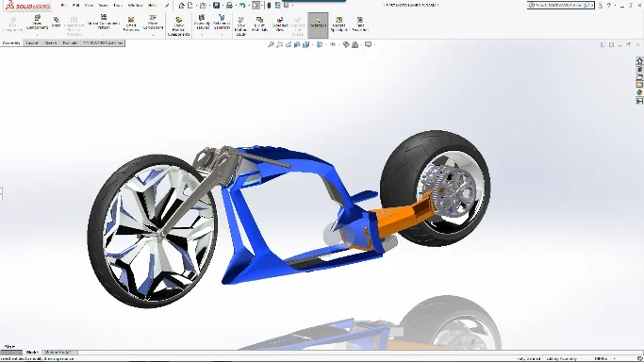Click New Motion Study tool
The image size is (644, 362).
click(240, 26)
